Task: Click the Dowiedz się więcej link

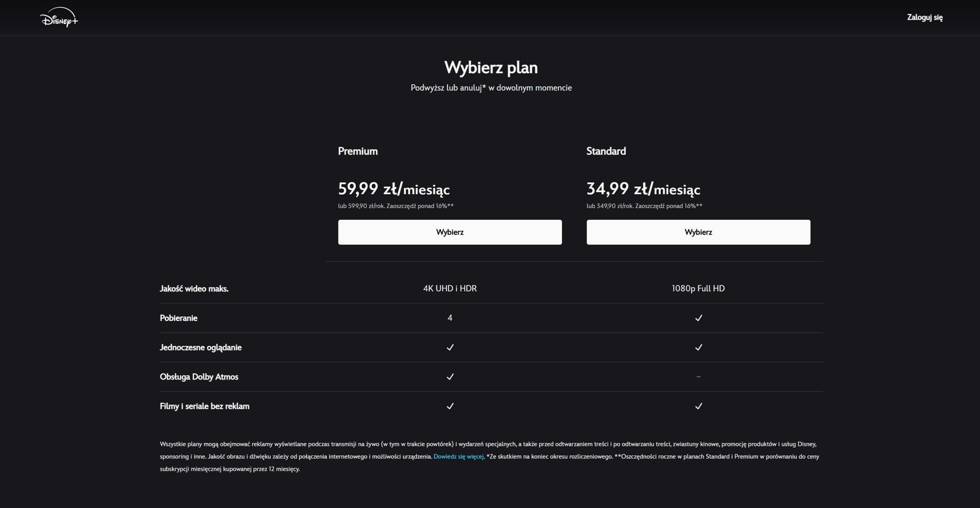Action: click(458, 456)
